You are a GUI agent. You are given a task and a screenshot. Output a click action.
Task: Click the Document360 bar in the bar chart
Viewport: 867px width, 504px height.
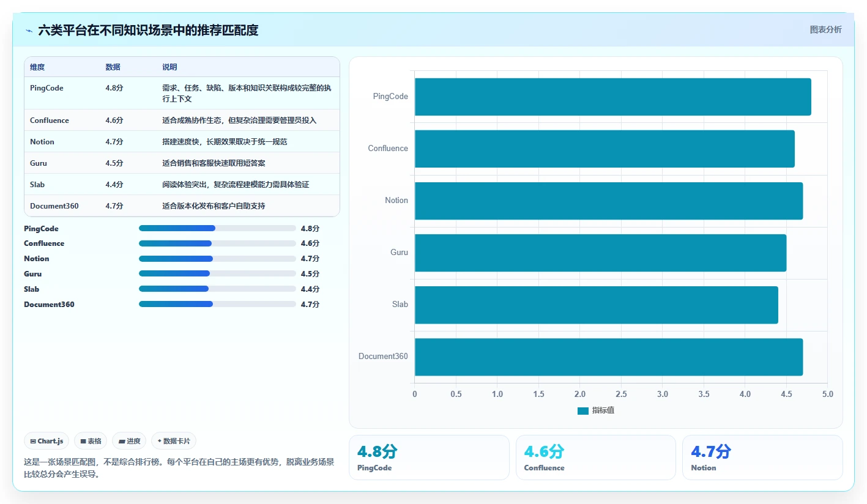609,357
